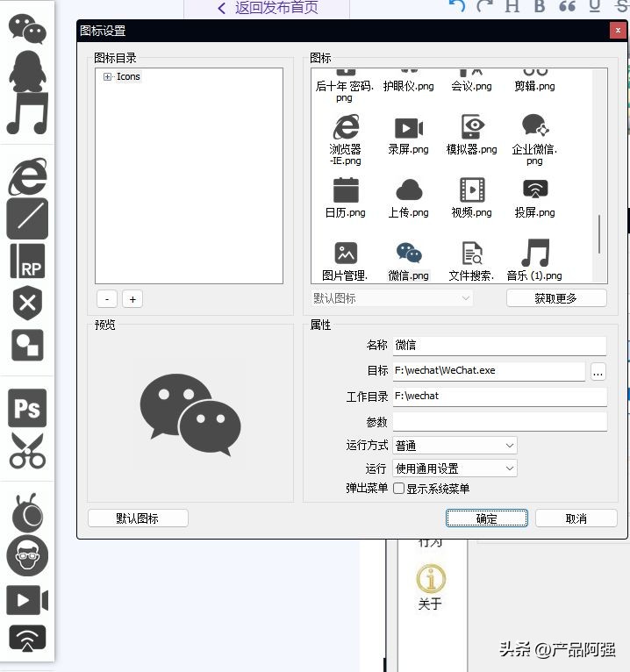The image size is (630, 672).
Task: Click the H heading toolbar button
Action: click(512, 6)
